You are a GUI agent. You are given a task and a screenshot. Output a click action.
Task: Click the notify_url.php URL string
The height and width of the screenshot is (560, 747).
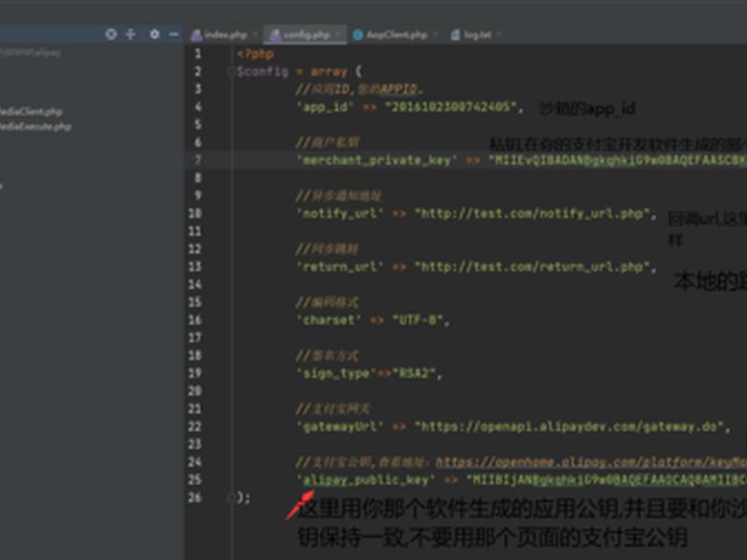coord(532,214)
